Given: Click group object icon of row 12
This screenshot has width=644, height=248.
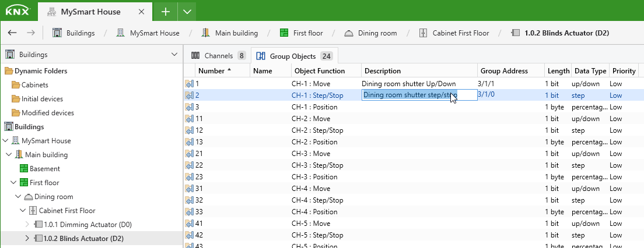Looking at the screenshot, I should point(189,130).
